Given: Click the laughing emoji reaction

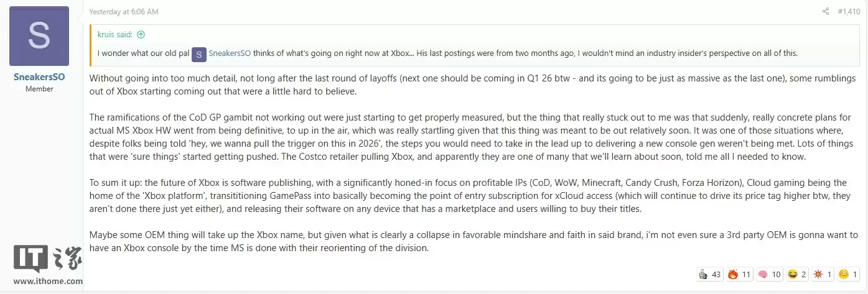Looking at the screenshot, I should pos(797,274).
